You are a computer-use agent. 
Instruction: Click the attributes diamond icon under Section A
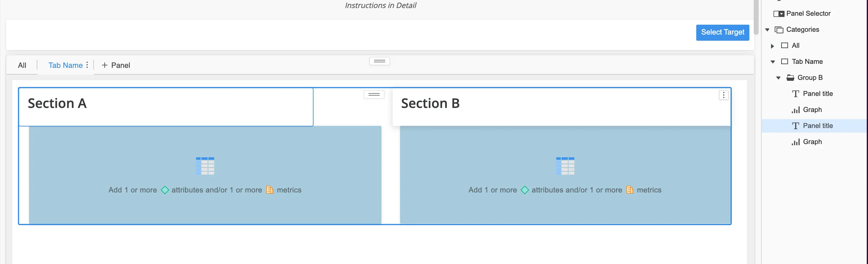165,190
